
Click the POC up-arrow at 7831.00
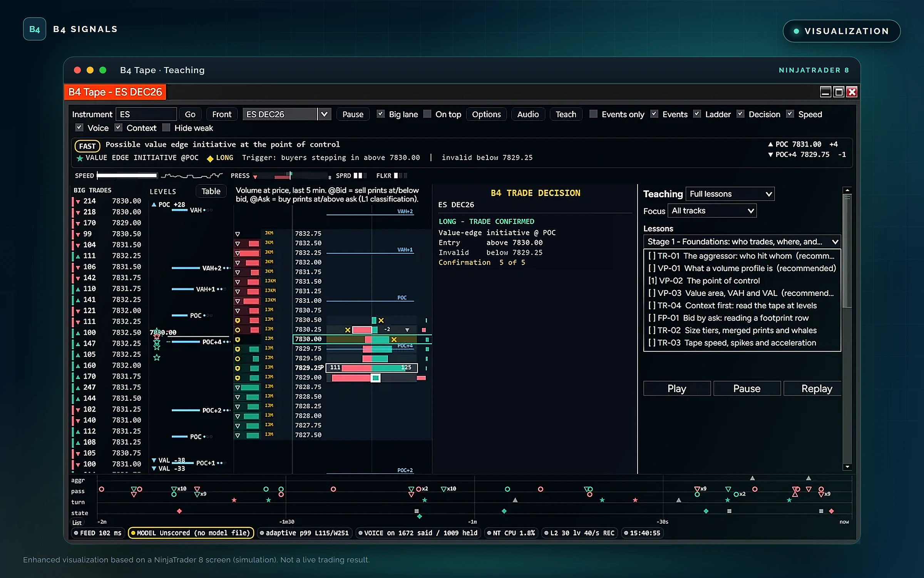[770, 144]
